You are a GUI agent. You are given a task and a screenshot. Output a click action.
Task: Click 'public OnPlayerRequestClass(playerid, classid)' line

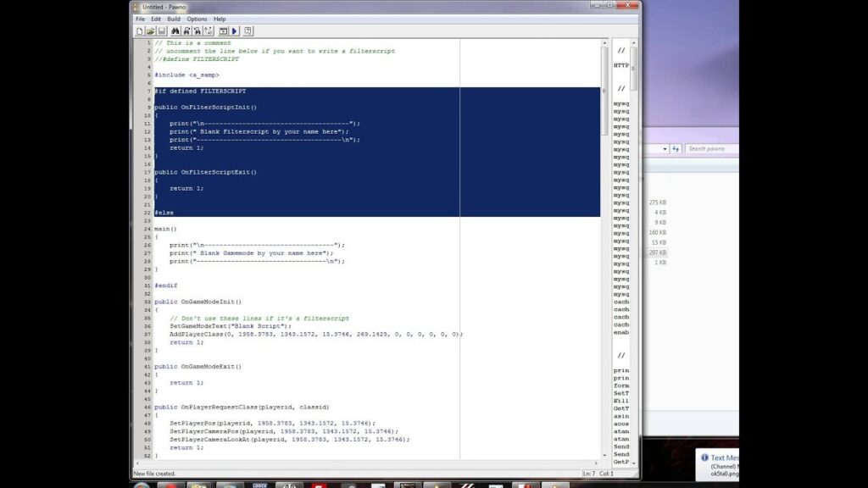242,407
